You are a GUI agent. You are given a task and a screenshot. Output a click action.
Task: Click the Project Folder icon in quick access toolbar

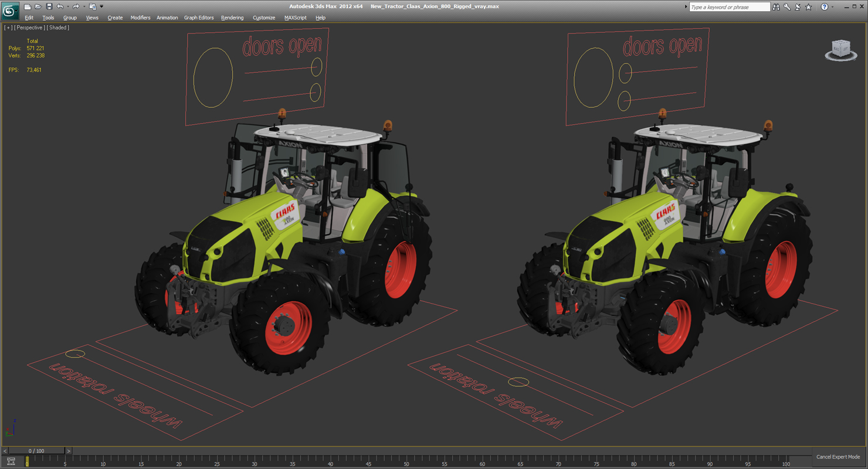pyautogui.click(x=93, y=6)
